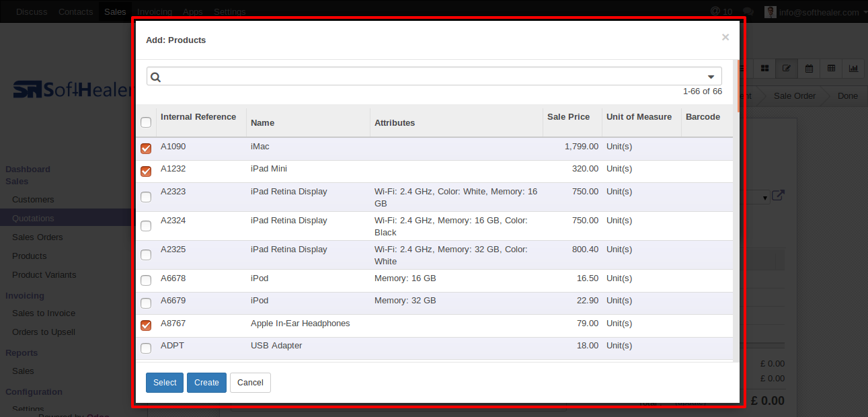The width and height of the screenshot is (868, 417).
Task: Click the iPad Mini product name
Action: (x=269, y=168)
